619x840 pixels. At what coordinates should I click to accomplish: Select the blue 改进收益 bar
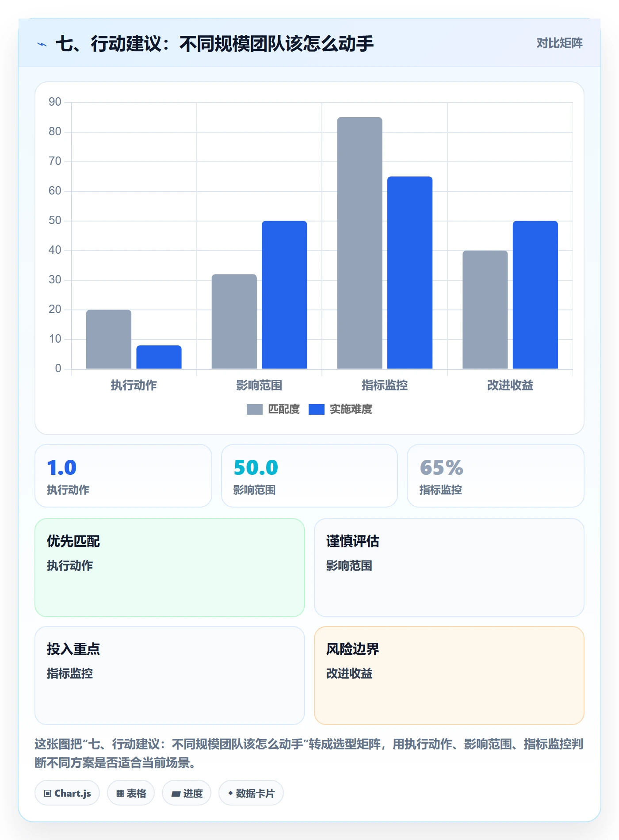[x=535, y=295]
